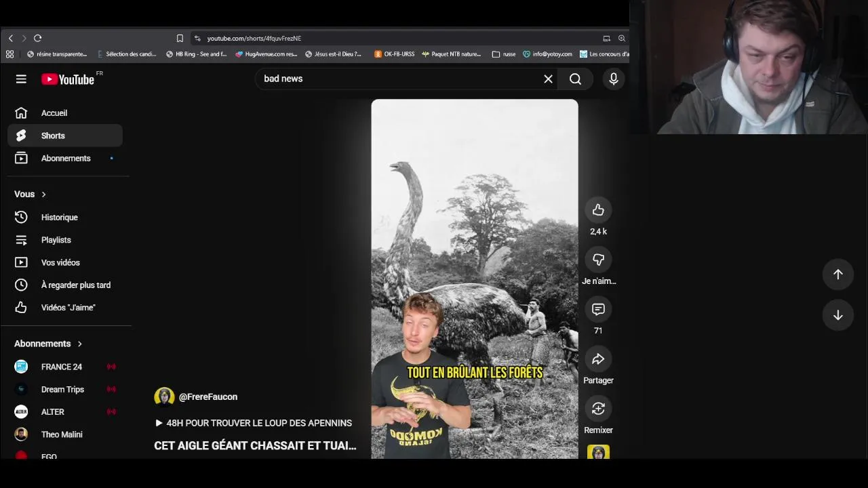This screenshot has height=488, width=868.
Task: Click the magnifier search button
Action: 575,79
